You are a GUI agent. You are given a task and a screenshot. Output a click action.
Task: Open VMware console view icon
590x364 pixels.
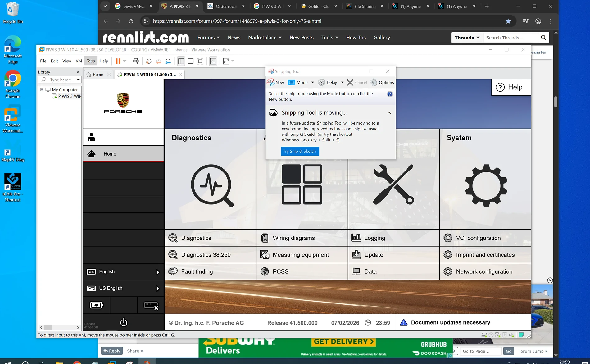pos(213,61)
